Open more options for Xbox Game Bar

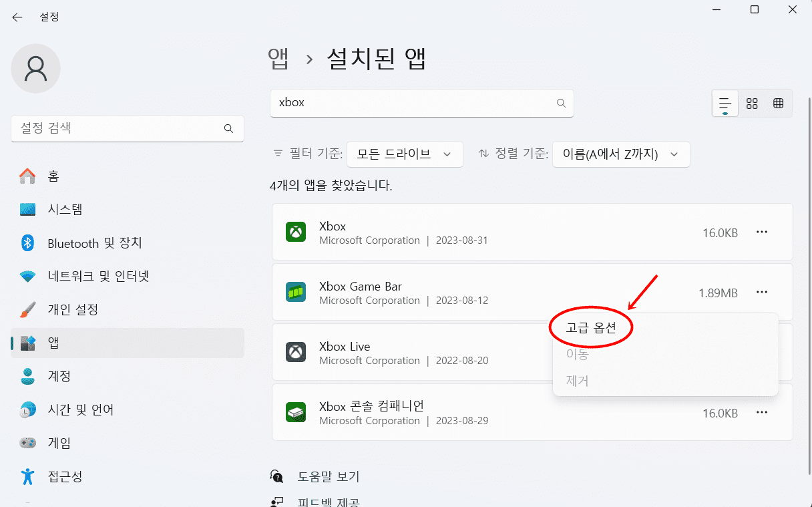[762, 292]
